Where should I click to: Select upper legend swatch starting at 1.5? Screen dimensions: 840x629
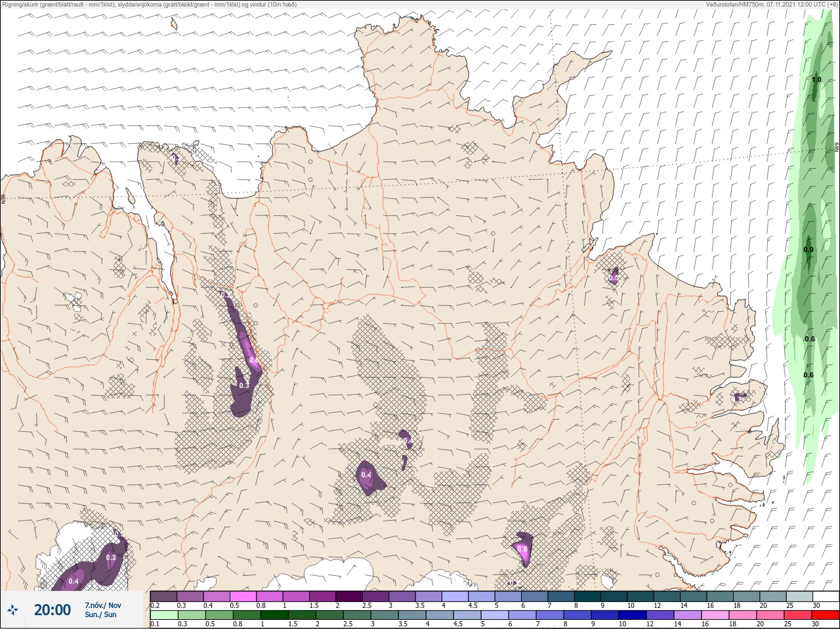click(324, 596)
